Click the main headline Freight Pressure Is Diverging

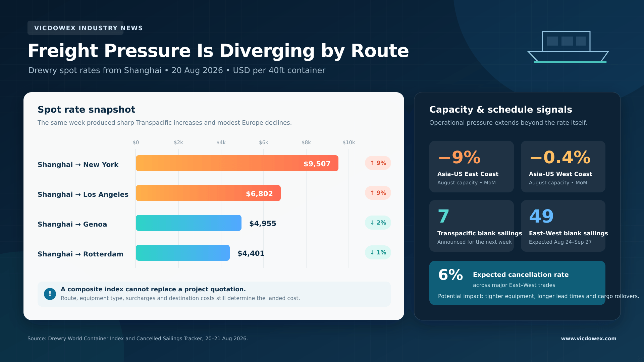218,51
